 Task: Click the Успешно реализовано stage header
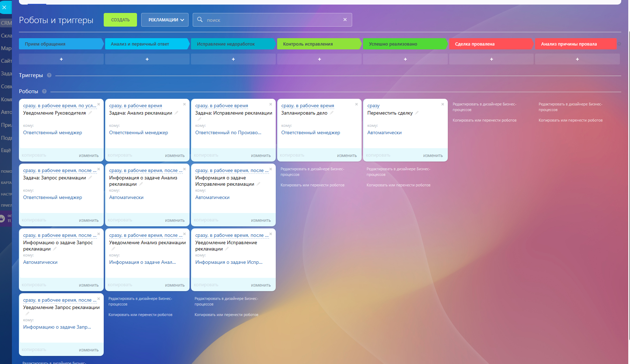coord(405,44)
